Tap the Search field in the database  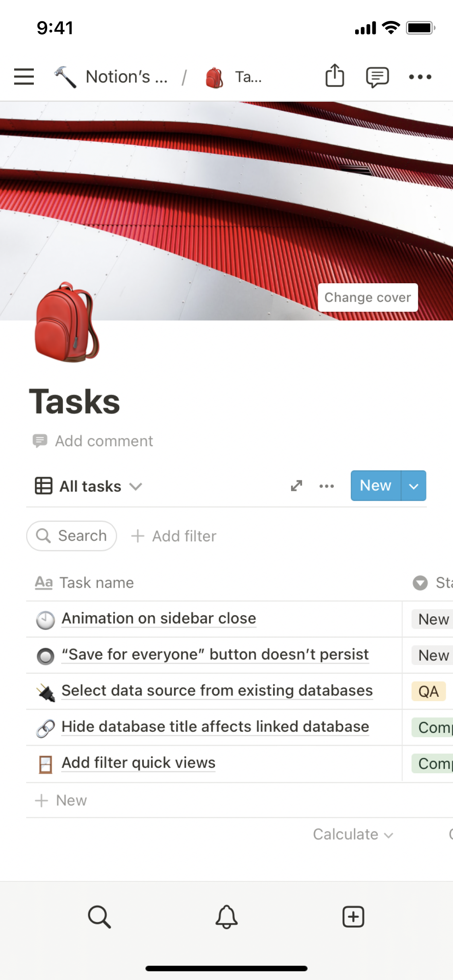point(72,536)
